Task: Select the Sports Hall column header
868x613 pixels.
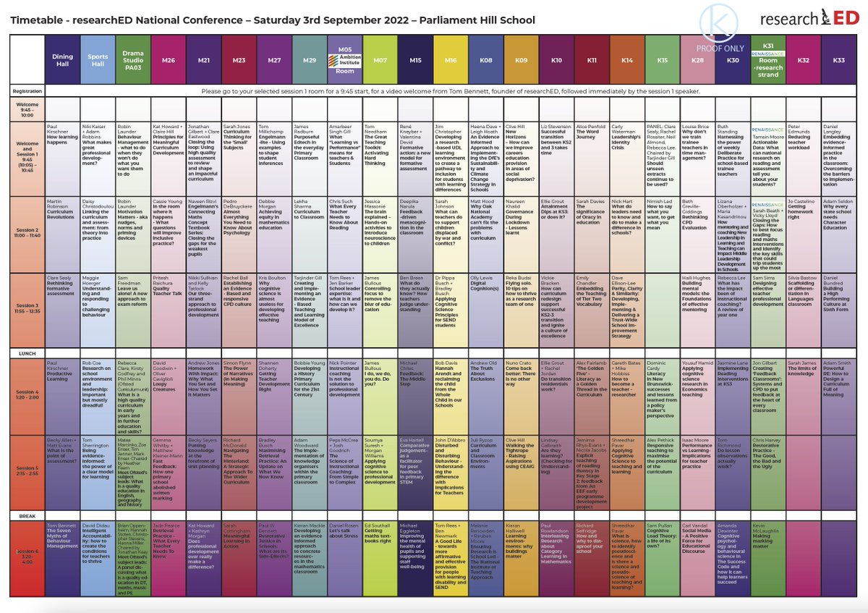Action: (98, 60)
